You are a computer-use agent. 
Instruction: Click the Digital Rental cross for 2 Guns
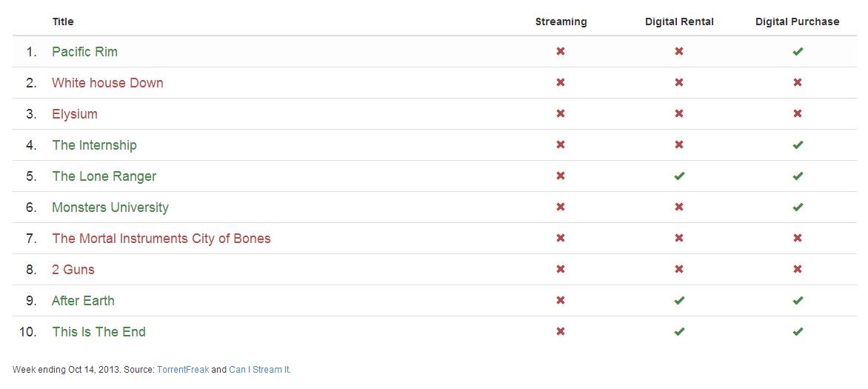(678, 269)
